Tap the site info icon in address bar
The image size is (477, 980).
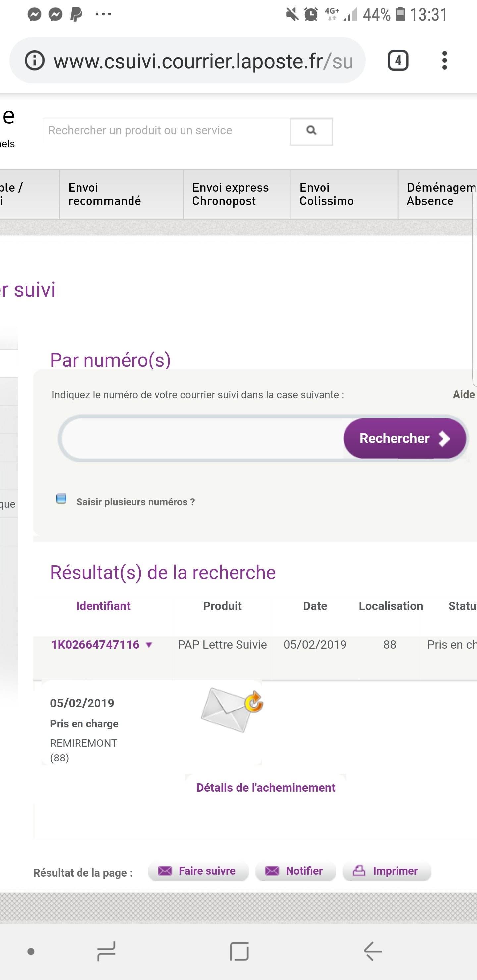coord(35,61)
